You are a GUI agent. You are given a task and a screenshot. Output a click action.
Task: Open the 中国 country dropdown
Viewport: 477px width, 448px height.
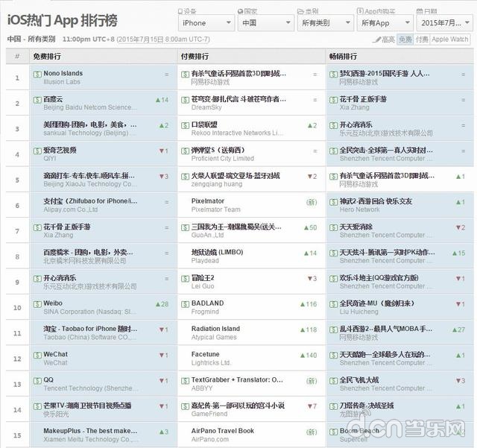pyautogui.click(x=265, y=23)
